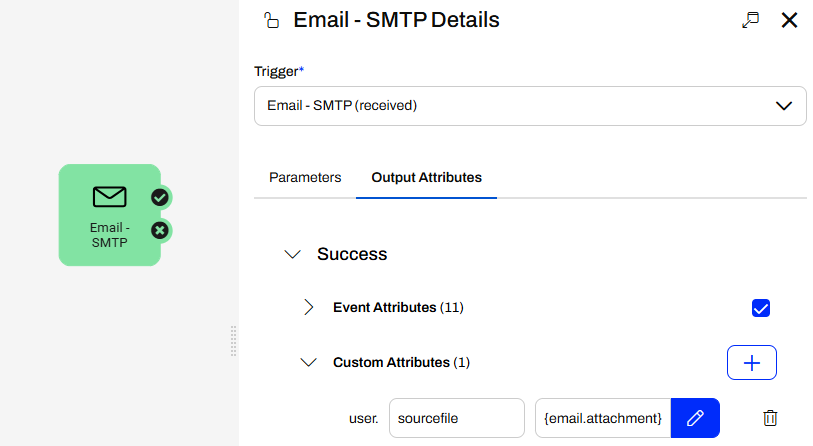Collapse the Success section
This screenshot has width=813, height=446.
(x=293, y=254)
